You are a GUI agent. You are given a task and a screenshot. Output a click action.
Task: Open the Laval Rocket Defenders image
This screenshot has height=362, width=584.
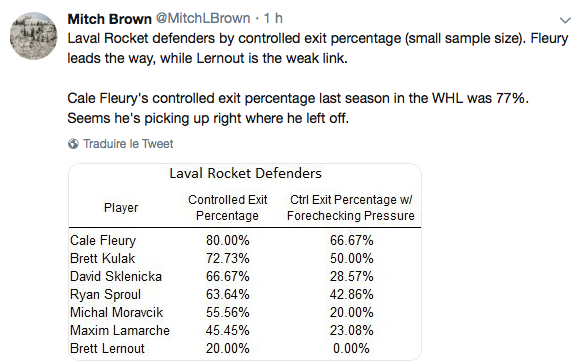click(245, 262)
